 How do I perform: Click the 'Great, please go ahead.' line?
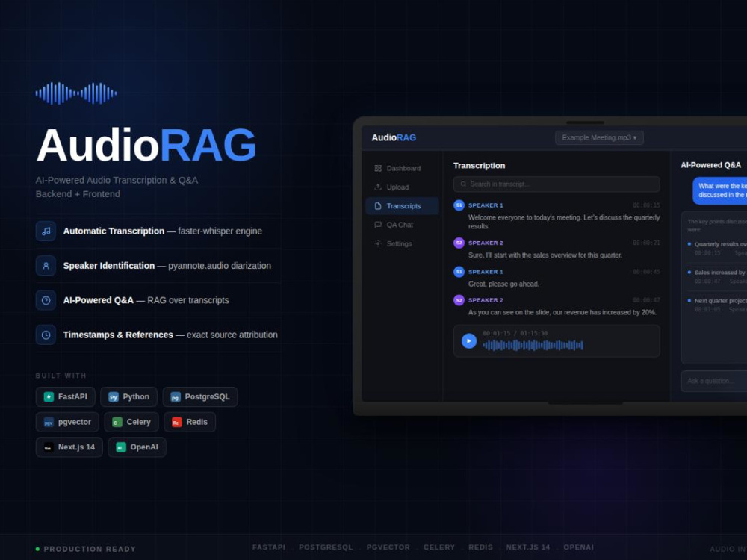503,284
